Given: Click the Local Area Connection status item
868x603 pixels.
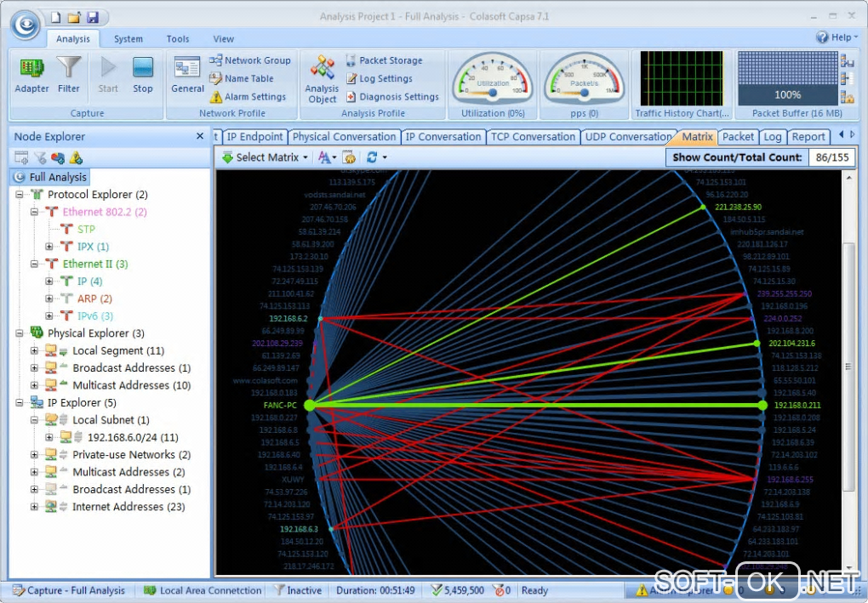Looking at the screenshot, I should [x=203, y=590].
